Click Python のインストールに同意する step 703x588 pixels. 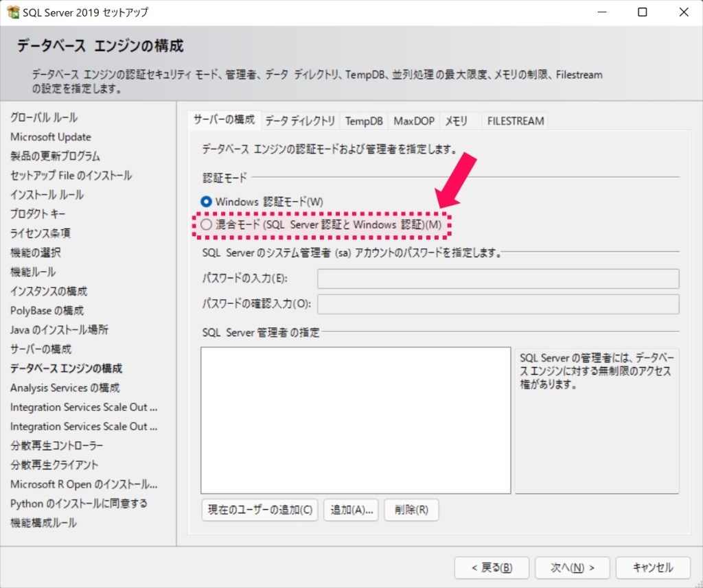[79, 504]
